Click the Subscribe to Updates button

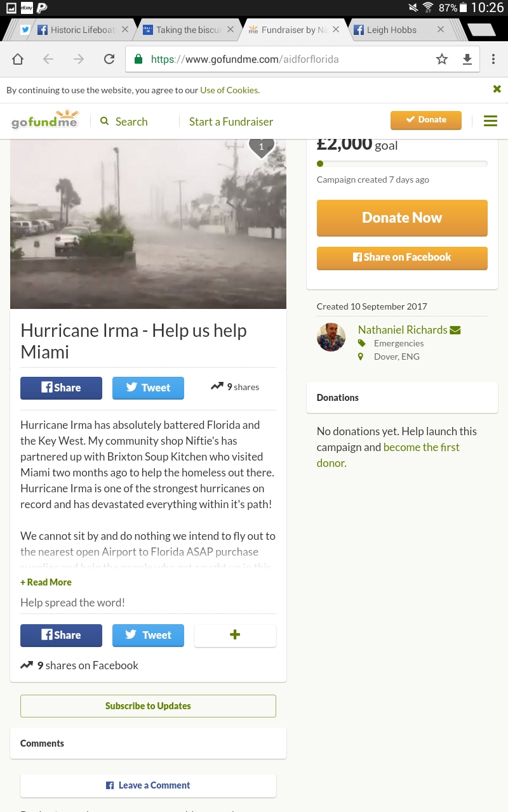[148, 706]
